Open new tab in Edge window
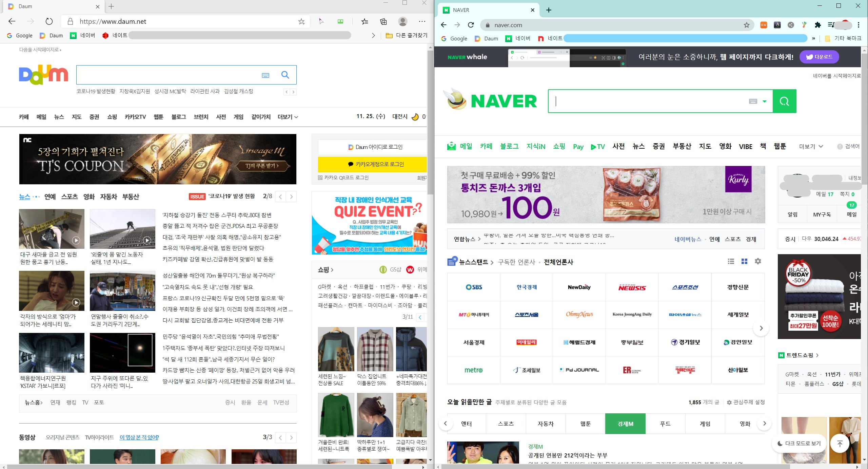 click(x=111, y=6)
